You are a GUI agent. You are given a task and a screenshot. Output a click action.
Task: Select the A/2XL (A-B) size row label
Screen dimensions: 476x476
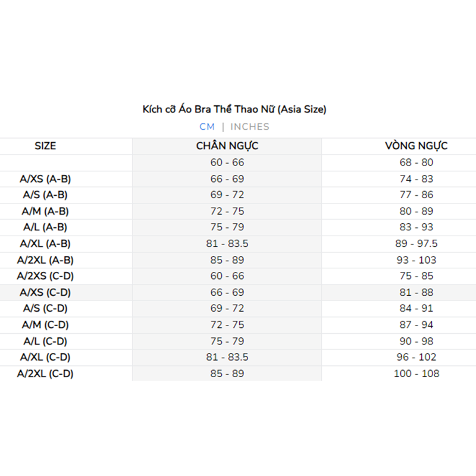pos(45,260)
